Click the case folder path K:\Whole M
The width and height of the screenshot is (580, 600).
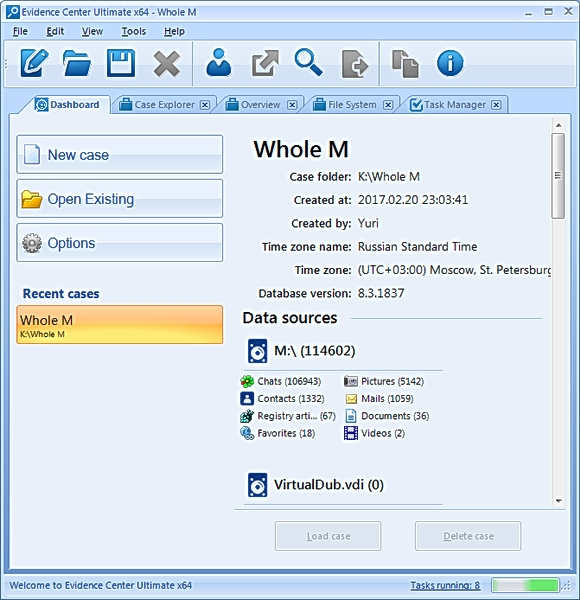point(389,177)
